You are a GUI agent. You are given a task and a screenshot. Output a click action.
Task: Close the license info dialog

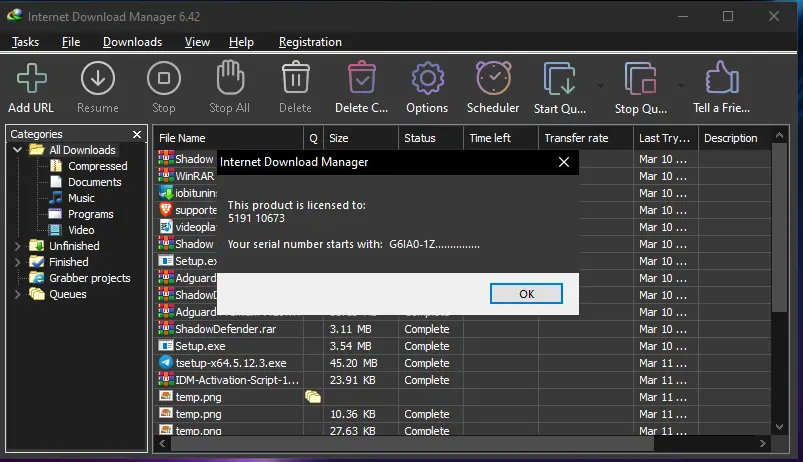[564, 162]
